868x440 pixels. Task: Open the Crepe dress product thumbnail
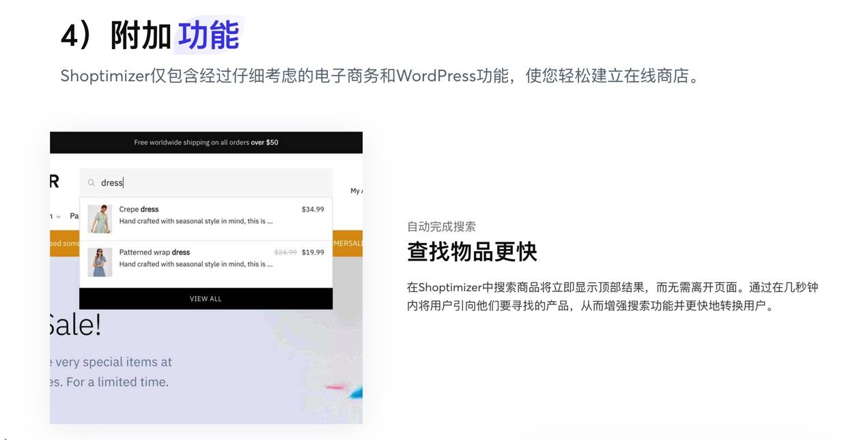pyautogui.click(x=100, y=219)
